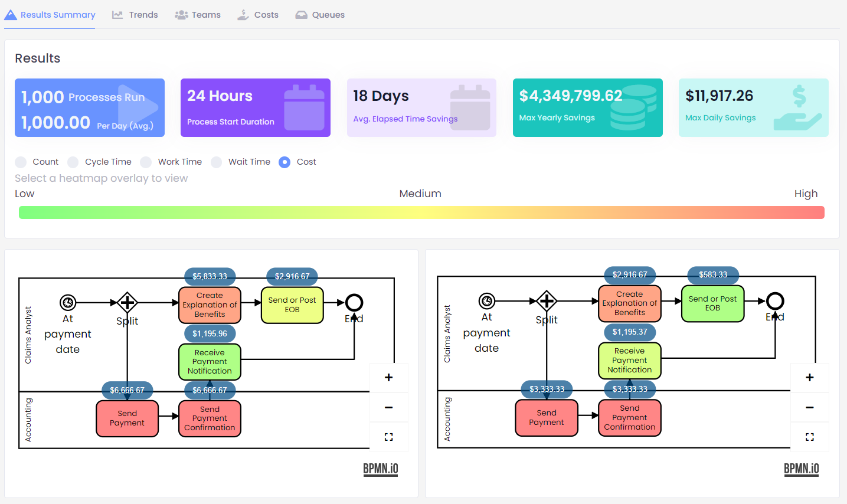Select the Wait Time heatmap overlay
This screenshot has height=504, width=847.
216,162
